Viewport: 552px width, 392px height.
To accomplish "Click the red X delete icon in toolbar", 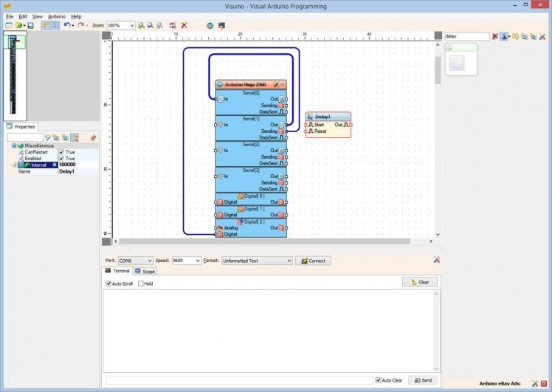I will coord(184,25).
